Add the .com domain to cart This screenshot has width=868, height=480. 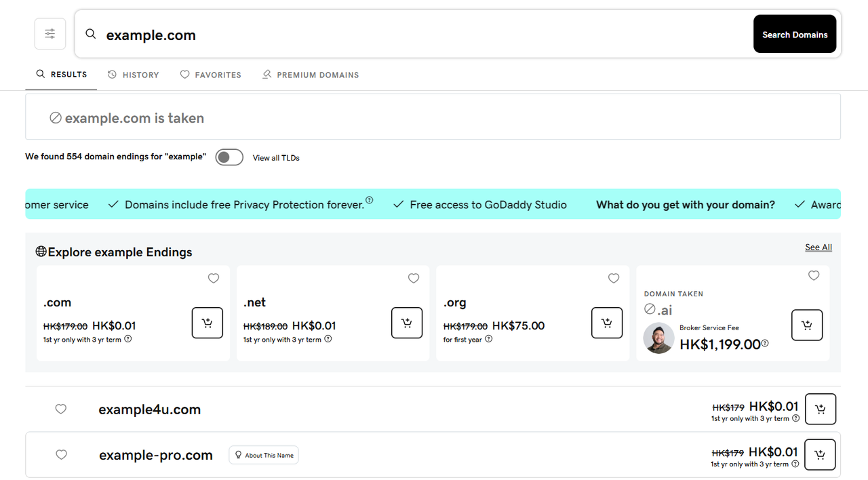(x=207, y=323)
